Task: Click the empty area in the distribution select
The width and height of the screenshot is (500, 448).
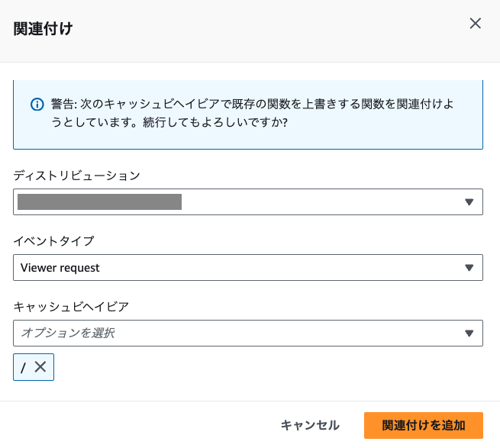Action: click(x=322, y=201)
